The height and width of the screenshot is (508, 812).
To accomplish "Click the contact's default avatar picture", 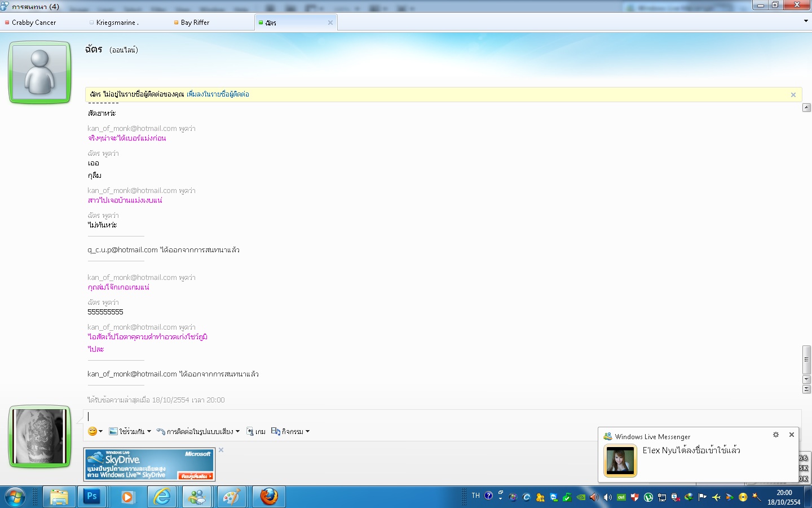I will [40, 72].
